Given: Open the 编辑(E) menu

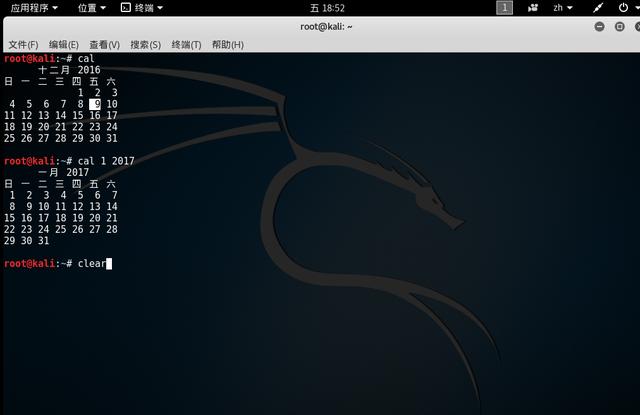Looking at the screenshot, I should click(x=64, y=45).
